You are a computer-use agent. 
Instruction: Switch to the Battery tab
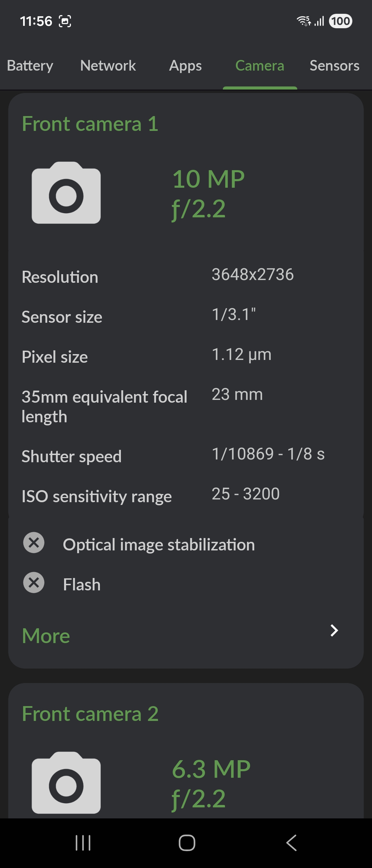(x=30, y=65)
